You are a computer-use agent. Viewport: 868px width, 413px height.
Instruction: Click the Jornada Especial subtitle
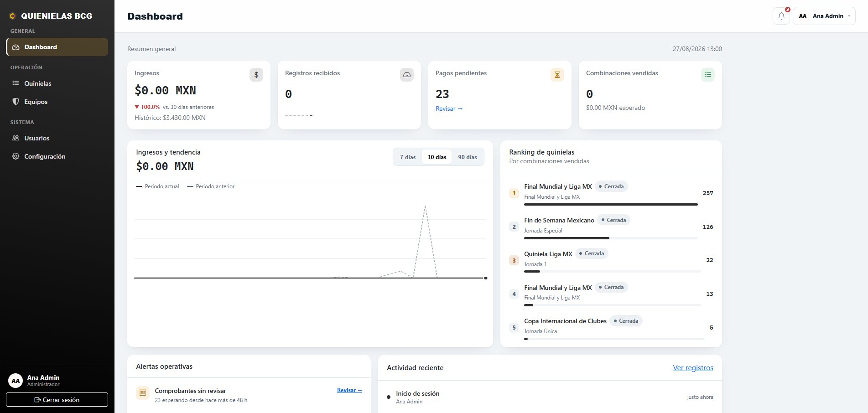point(543,231)
